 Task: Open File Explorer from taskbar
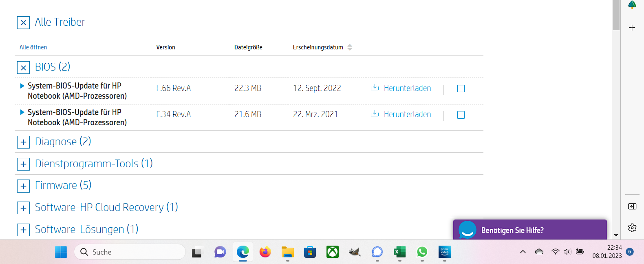click(x=288, y=252)
